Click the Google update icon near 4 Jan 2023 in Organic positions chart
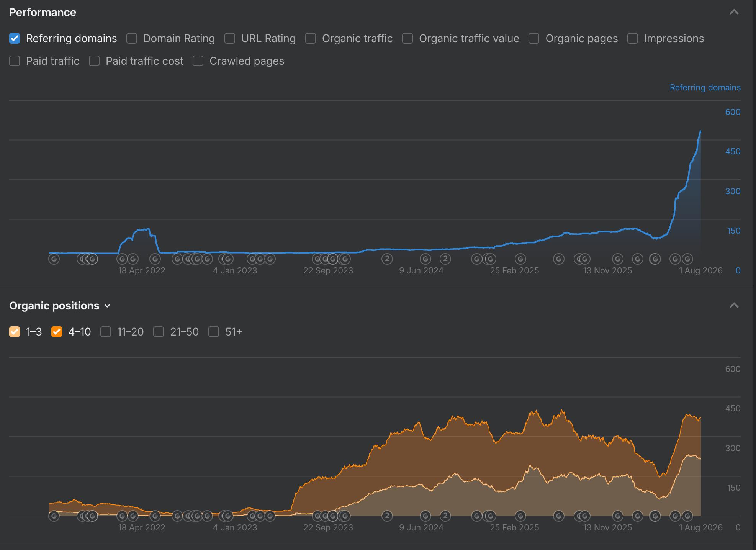The height and width of the screenshot is (550, 756). click(x=227, y=516)
